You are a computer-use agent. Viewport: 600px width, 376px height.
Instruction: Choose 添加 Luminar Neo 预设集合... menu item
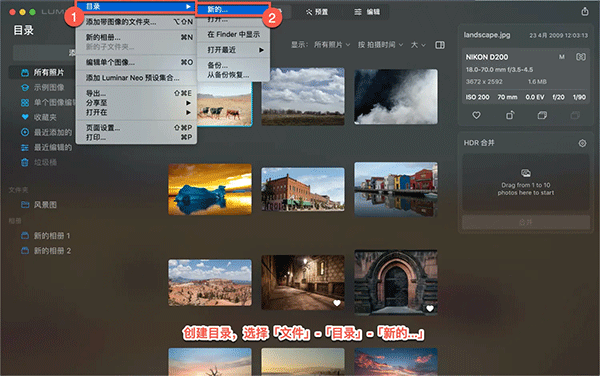point(136,78)
